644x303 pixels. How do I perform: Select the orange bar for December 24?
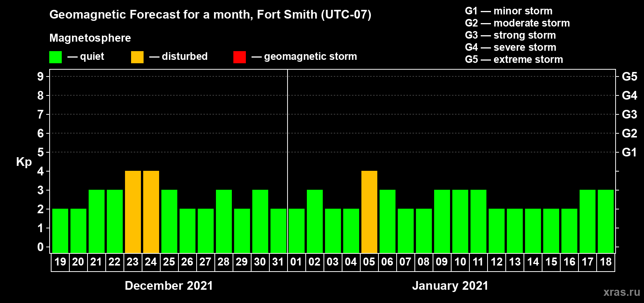pyautogui.click(x=151, y=212)
